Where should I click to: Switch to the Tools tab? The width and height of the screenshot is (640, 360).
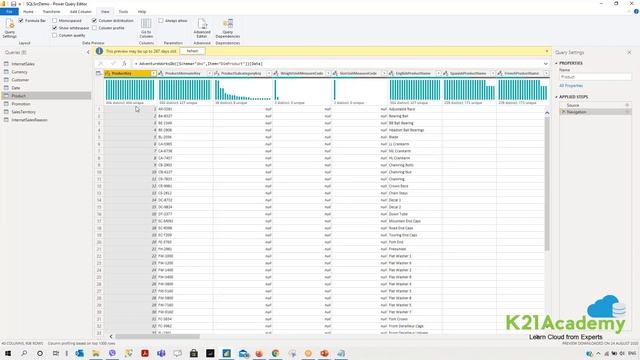tap(123, 11)
